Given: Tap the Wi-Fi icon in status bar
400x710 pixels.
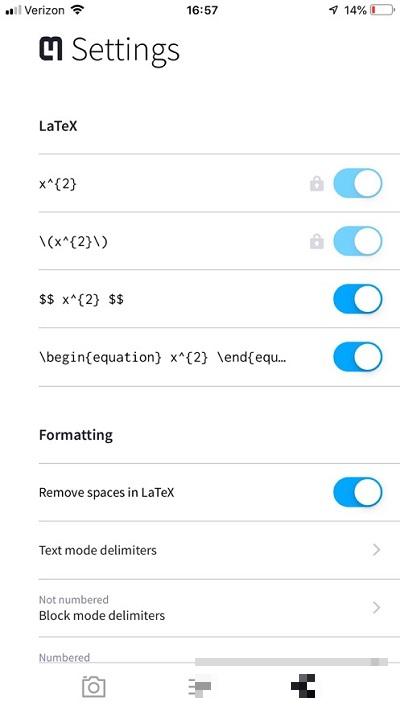Looking at the screenshot, I should pos(78,10).
